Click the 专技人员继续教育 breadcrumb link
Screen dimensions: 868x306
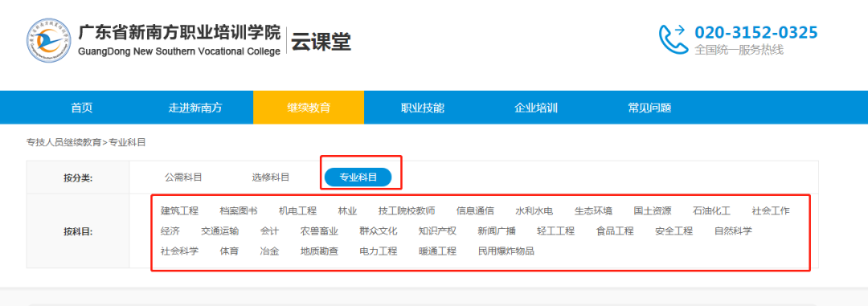[63, 142]
